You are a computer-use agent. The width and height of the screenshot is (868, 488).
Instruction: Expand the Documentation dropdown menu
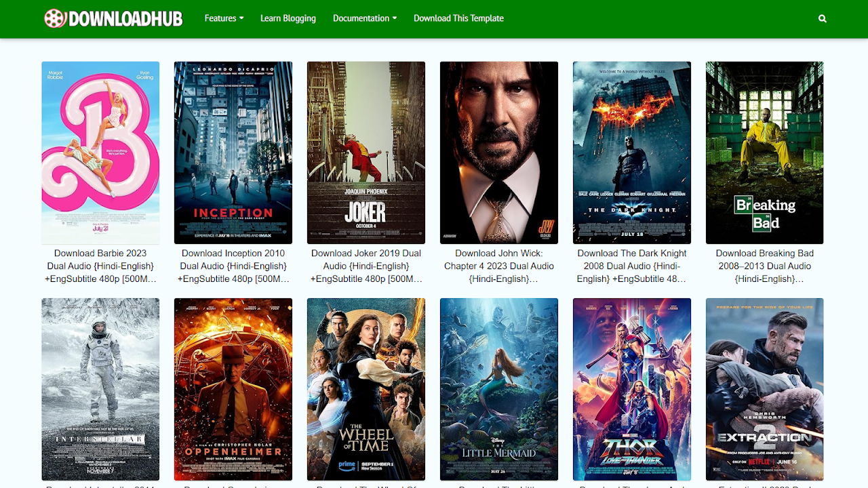365,18
